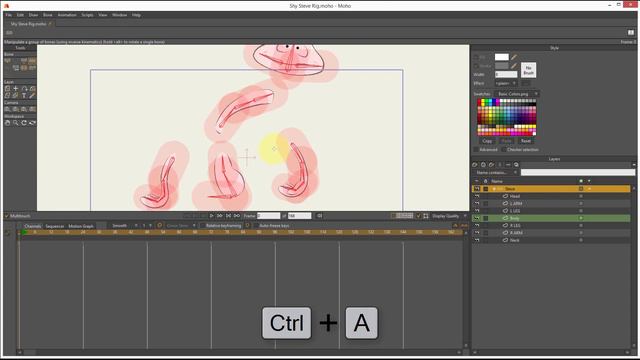Click the Fill color white swatch
Screen dimensions: 640x360
(x=502, y=57)
